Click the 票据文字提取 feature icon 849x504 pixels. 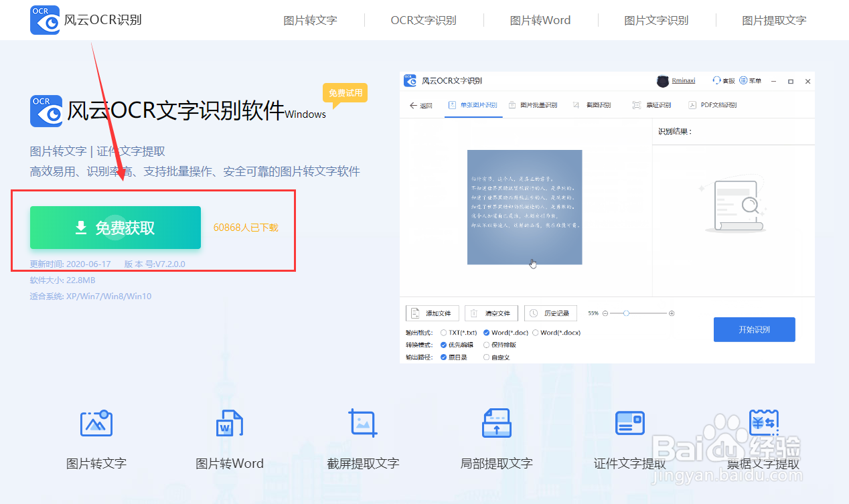[x=763, y=422]
